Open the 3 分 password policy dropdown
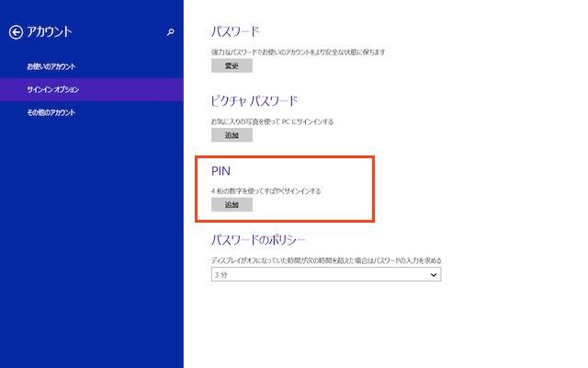The image size is (588, 368). point(326,274)
